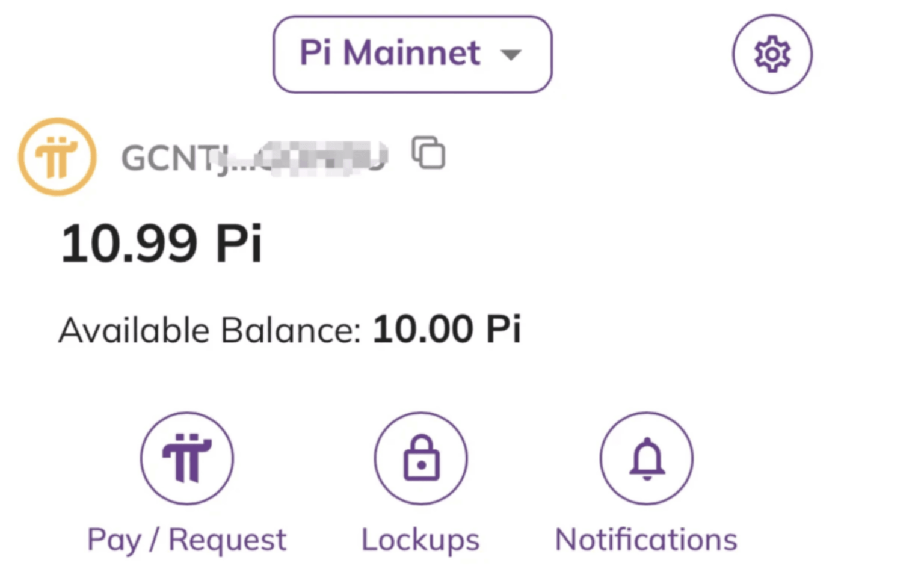
Task: Click the bell icon above Notifications label
Action: [645, 458]
